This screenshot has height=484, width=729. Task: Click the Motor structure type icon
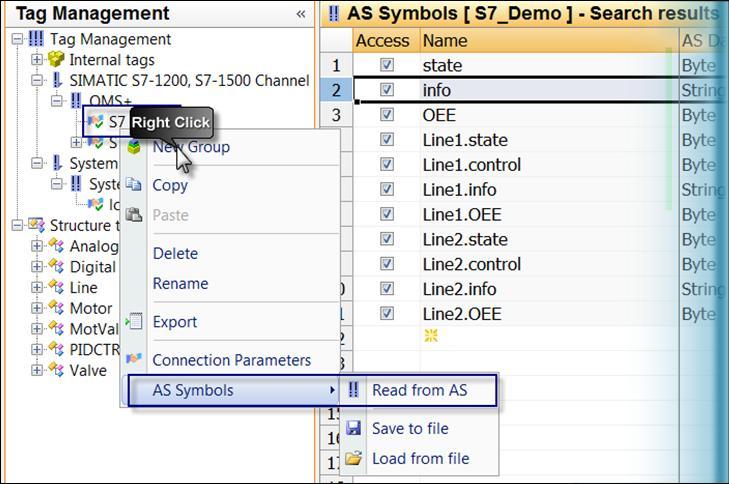click(56, 308)
